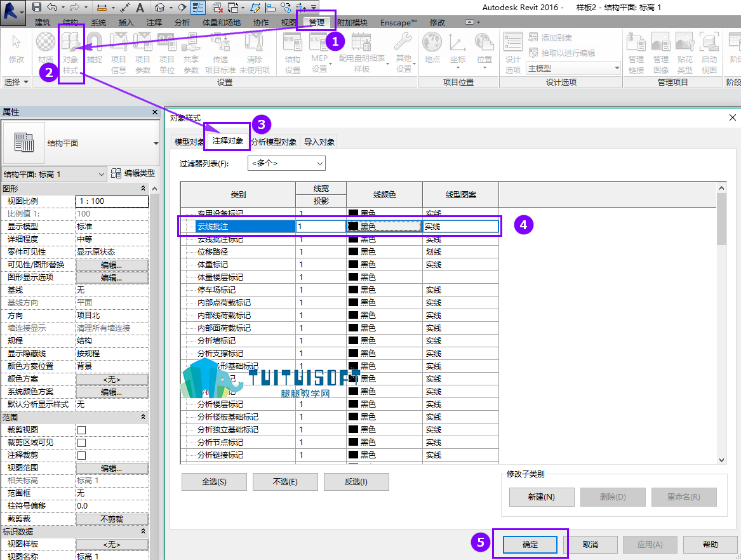
Task: Open 管理链接 (Manage Links)
Action: [x=636, y=53]
